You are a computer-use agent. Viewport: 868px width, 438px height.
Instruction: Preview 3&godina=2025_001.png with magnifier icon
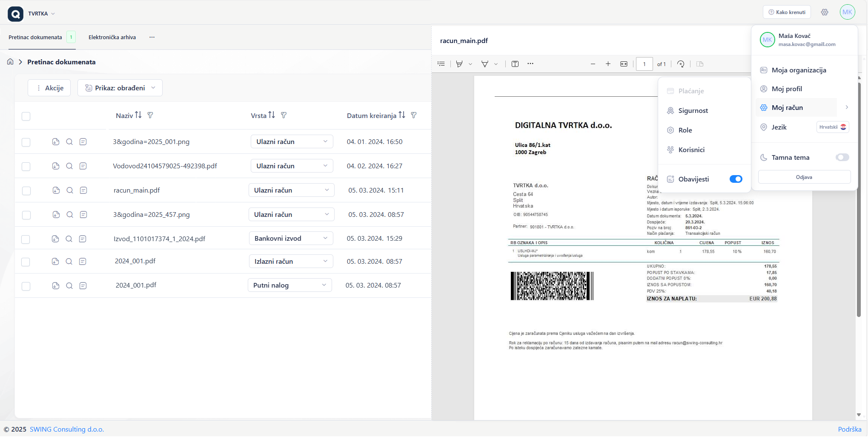point(69,141)
